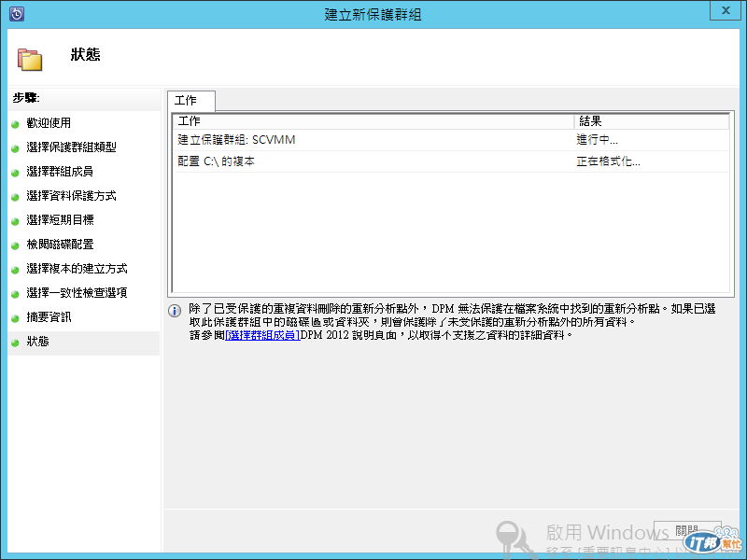Click green dot beside 選擇群組成員 step

click(x=15, y=173)
